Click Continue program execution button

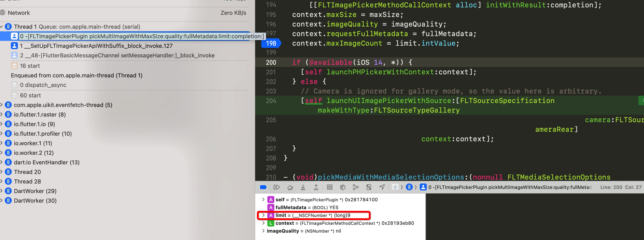pos(276,187)
